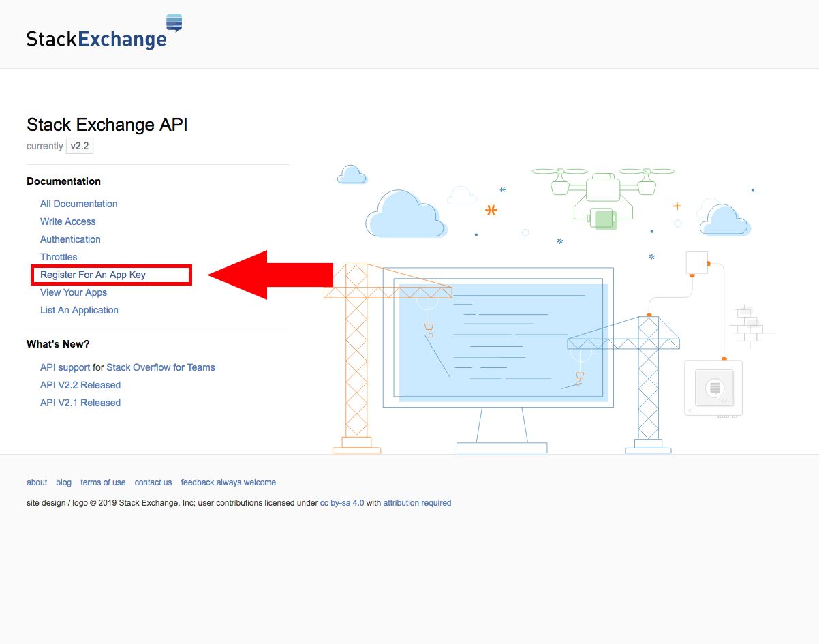Image resolution: width=819 pixels, height=644 pixels.
Task: Open View Your Apps
Action: (x=74, y=292)
